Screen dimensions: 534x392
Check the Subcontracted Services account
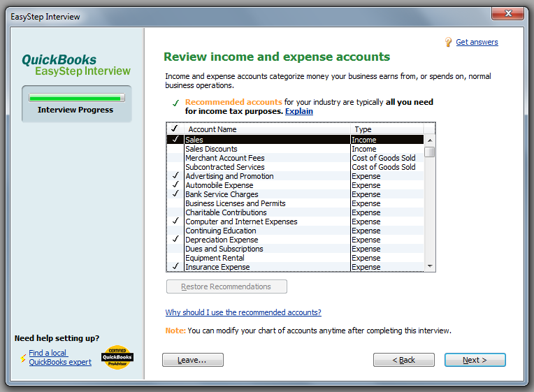click(x=175, y=167)
